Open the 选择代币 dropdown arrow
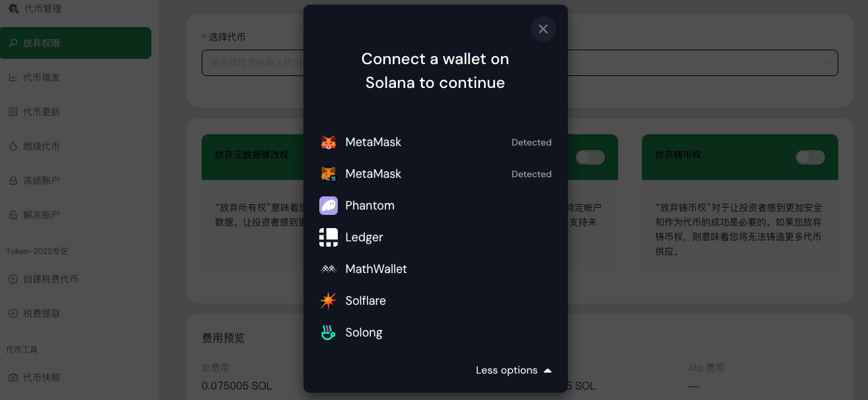 (x=826, y=63)
